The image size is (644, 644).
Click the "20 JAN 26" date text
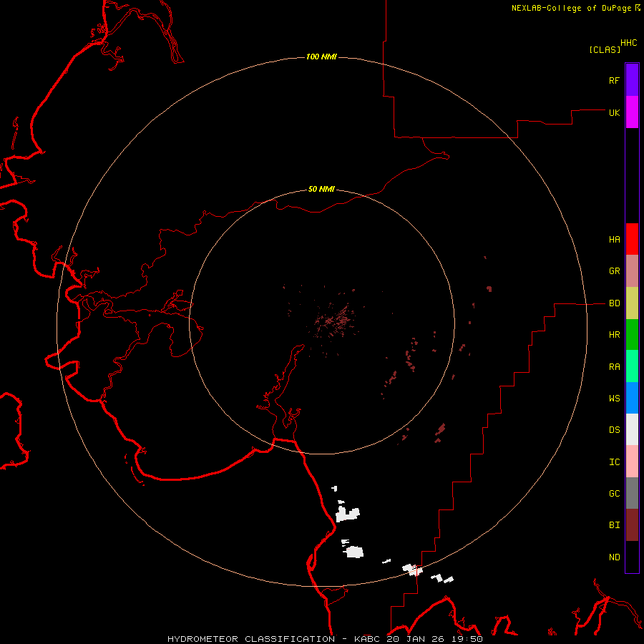click(x=415, y=639)
